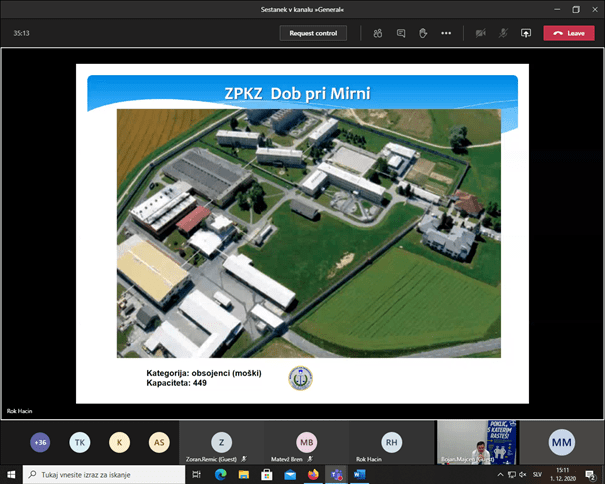Open the taskbar clock and date
605x484 pixels.
click(x=563, y=474)
